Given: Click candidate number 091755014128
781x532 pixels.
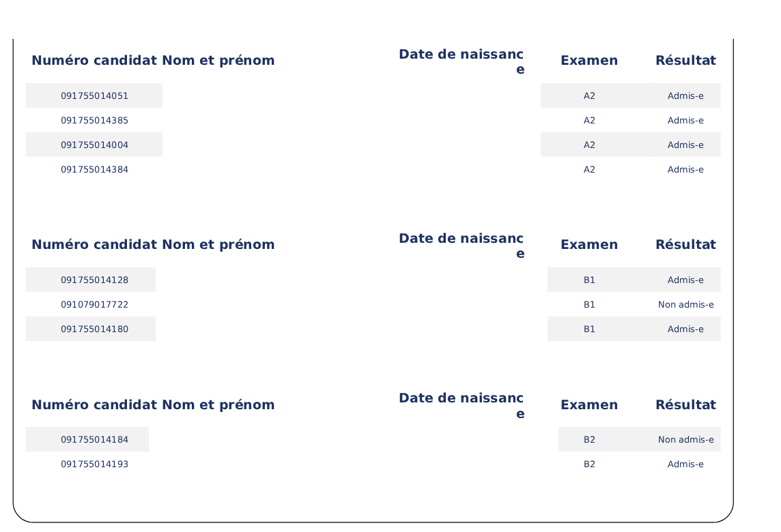Looking at the screenshot, I should tap(94, 280).
